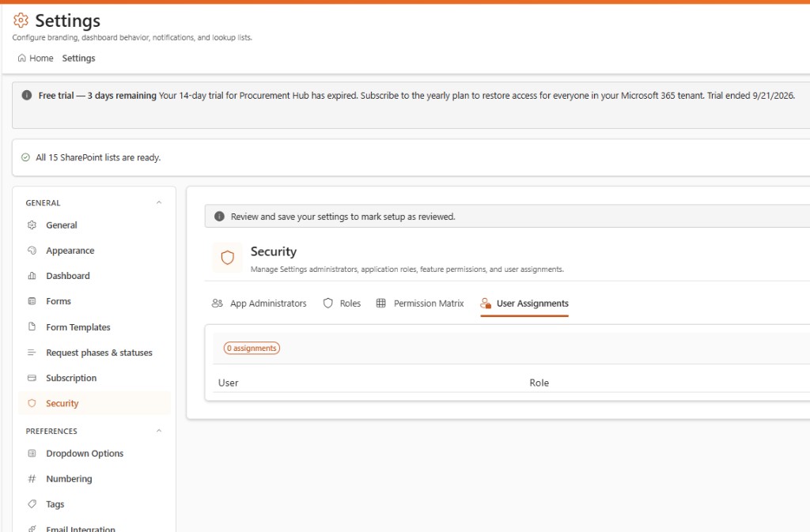This screenshot has width=810, height=532.
Task: Select the User Assignments tab
Action: click(524, 304)
